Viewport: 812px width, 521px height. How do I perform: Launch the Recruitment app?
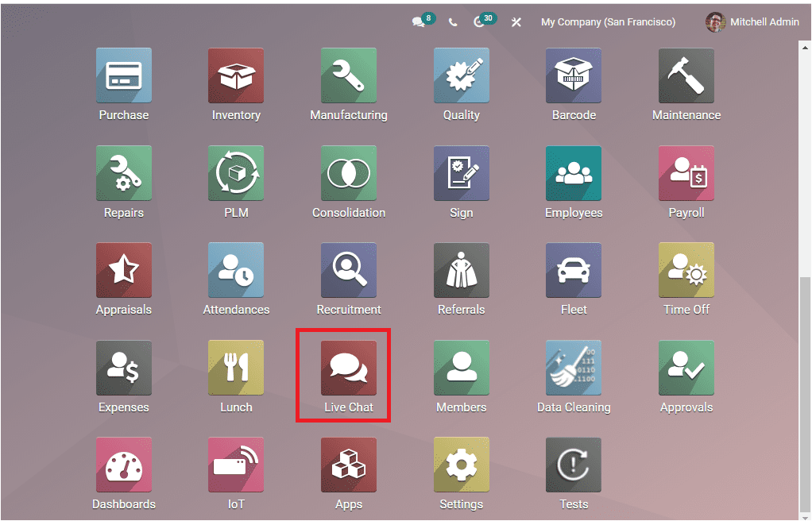tap(349, 270)
